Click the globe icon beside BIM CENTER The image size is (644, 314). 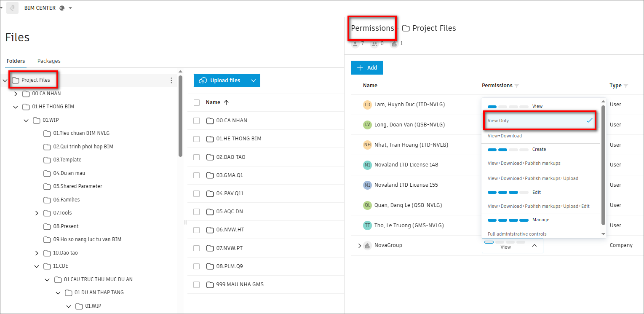click(62, 8)
